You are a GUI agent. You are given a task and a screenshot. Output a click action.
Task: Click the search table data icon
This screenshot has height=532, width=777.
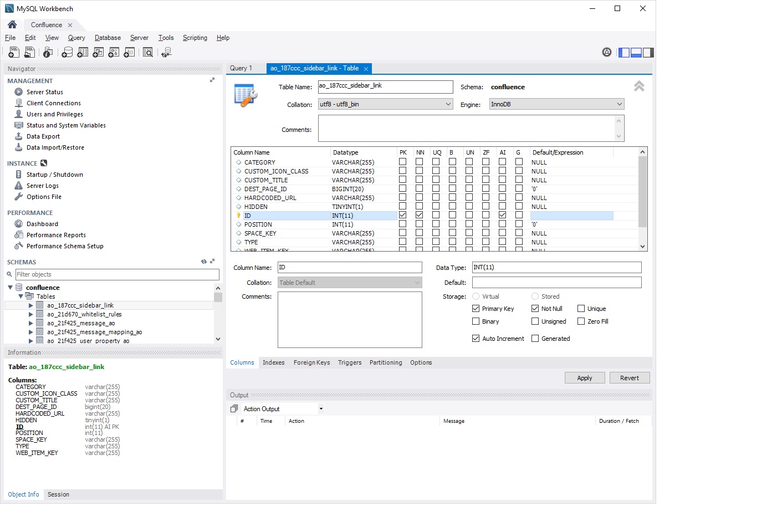(148, 52)
